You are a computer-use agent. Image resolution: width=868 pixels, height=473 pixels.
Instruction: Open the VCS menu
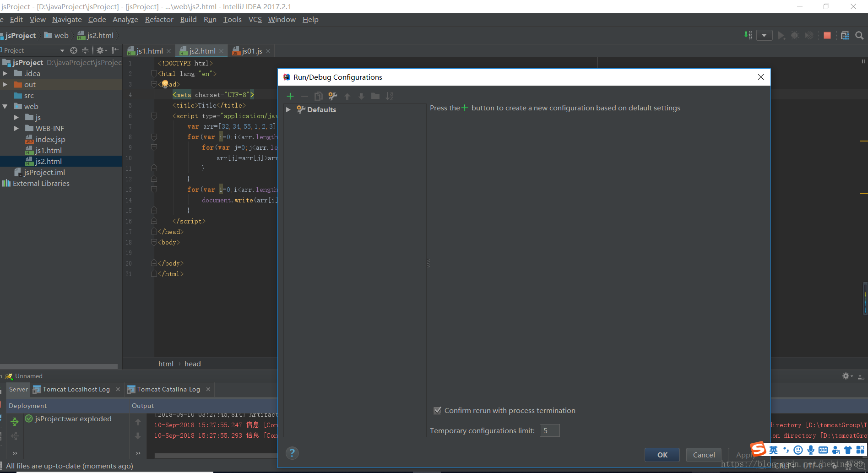pos(255,20)
